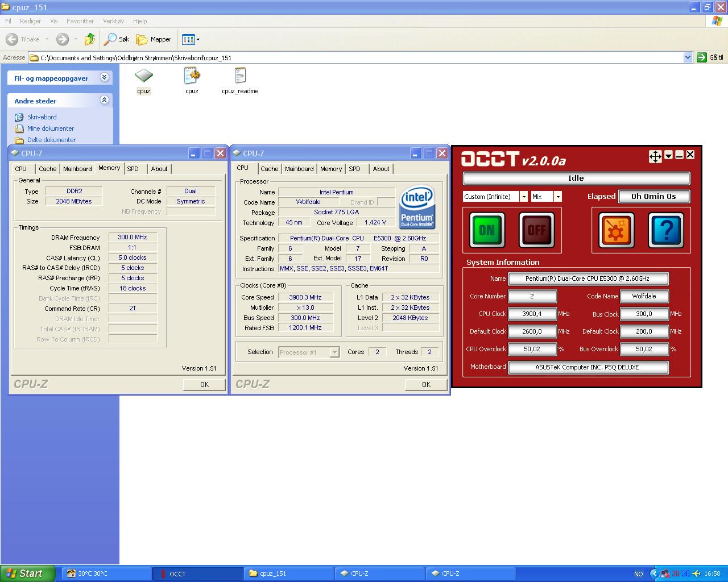Switch to OCCT taskbar button
728x582 pixels.
(197, 573)
